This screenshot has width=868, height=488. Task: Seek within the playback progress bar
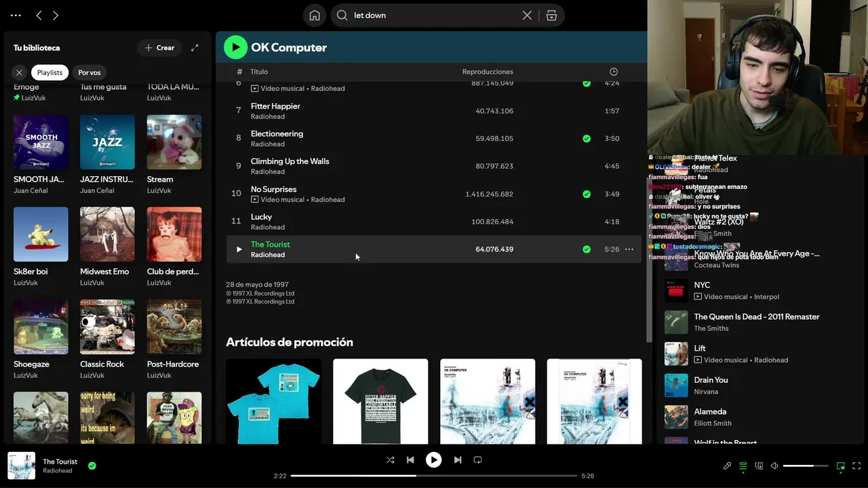pyautogui.click(x=434, y=476)
